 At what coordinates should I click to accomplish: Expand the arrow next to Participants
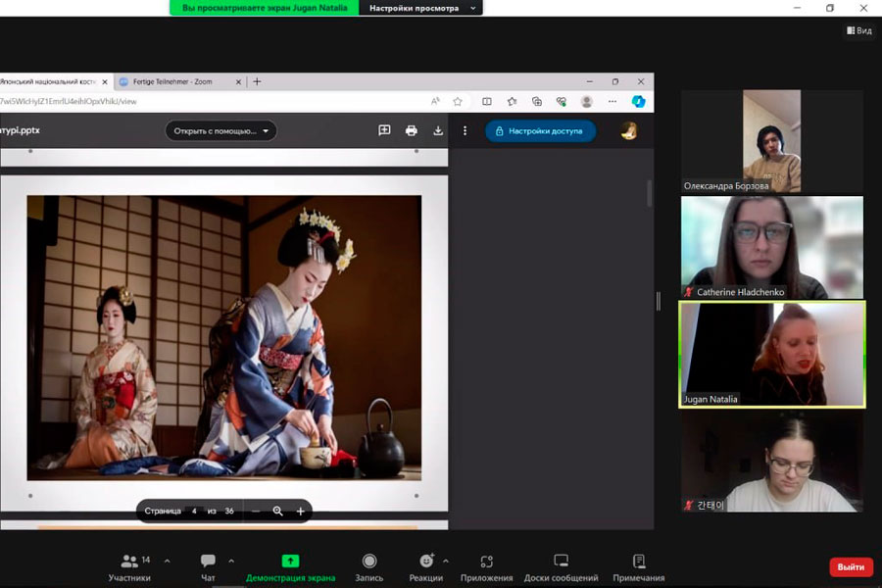[x=167, y=562]
